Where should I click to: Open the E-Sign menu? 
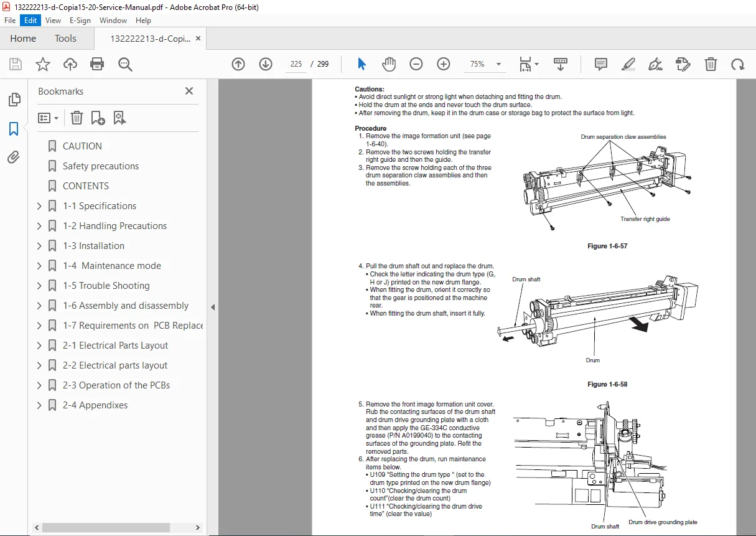click(80, 21)
